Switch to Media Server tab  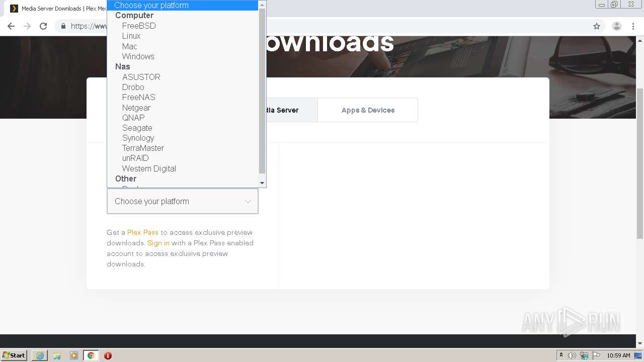point(292,110)
